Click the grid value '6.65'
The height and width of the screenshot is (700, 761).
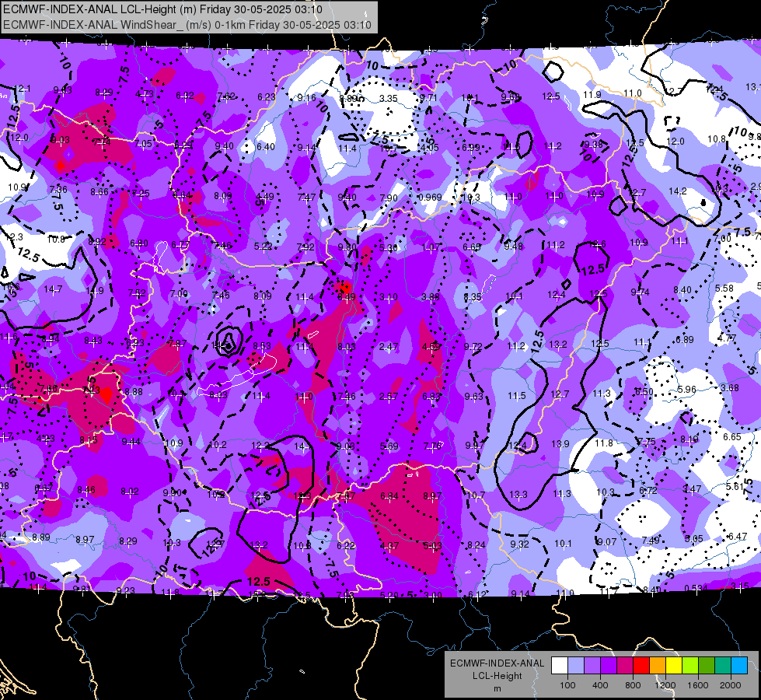pos(732,437)
